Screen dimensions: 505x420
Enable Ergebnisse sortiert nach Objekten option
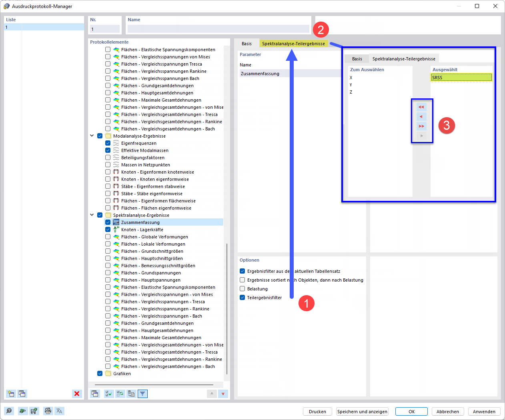(242, 280)
